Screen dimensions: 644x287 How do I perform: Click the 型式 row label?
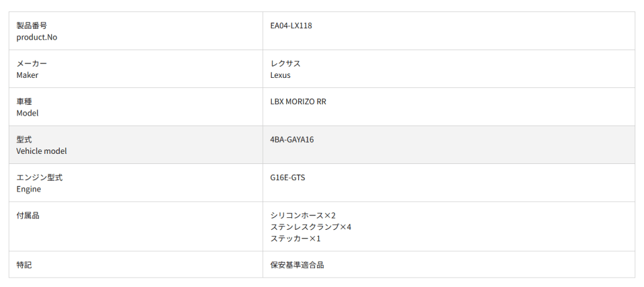(x=25, y=139)
